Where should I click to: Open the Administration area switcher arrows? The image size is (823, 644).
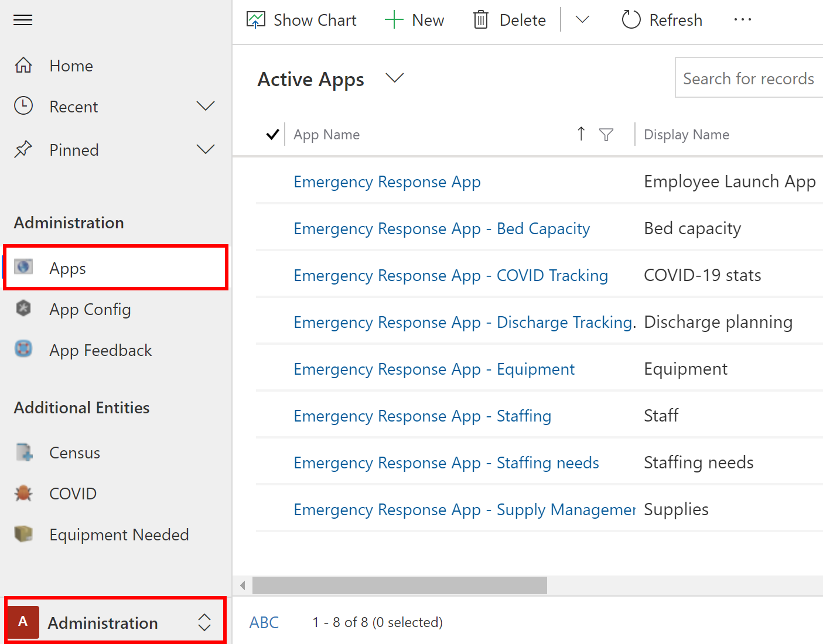click(204, 622)
